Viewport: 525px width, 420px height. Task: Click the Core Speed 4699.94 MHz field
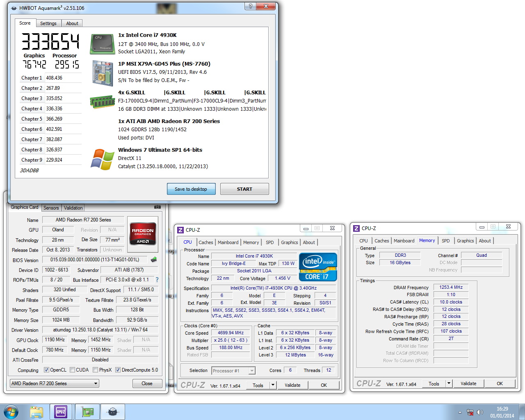pos(231,333)
